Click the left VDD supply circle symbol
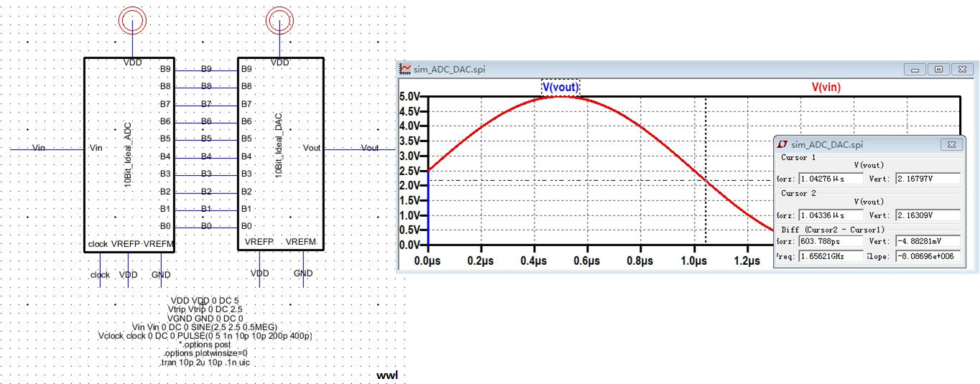This screenshot has width=980, height=384. [133, 22]
